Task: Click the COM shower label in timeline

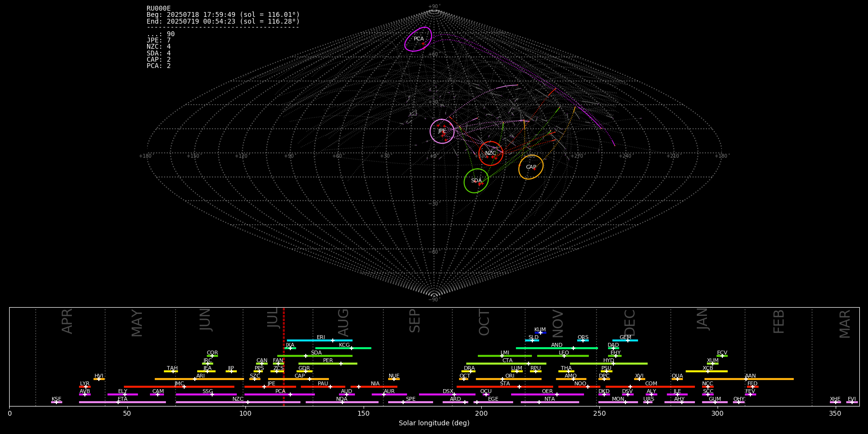Action: tap(651, 384)
